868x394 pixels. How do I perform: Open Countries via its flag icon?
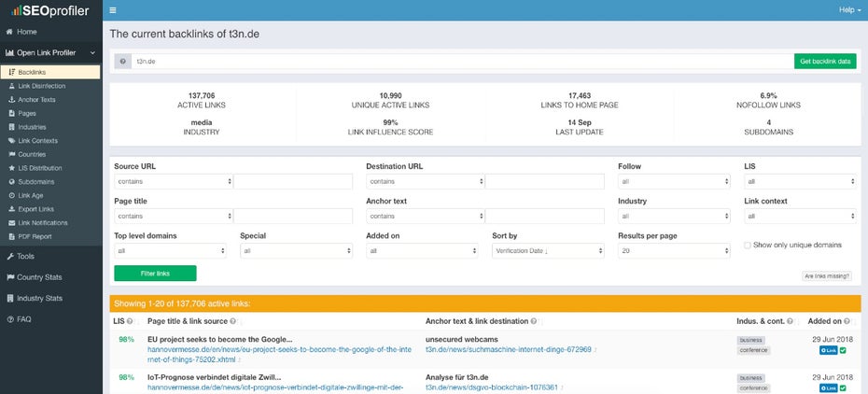[12, 154]
